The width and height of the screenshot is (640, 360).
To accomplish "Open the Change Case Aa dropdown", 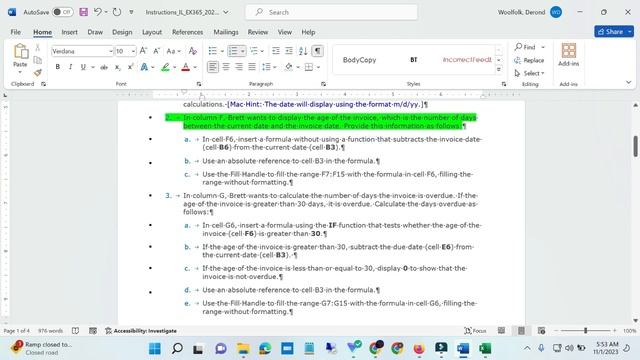I will [x=173, y=51].
